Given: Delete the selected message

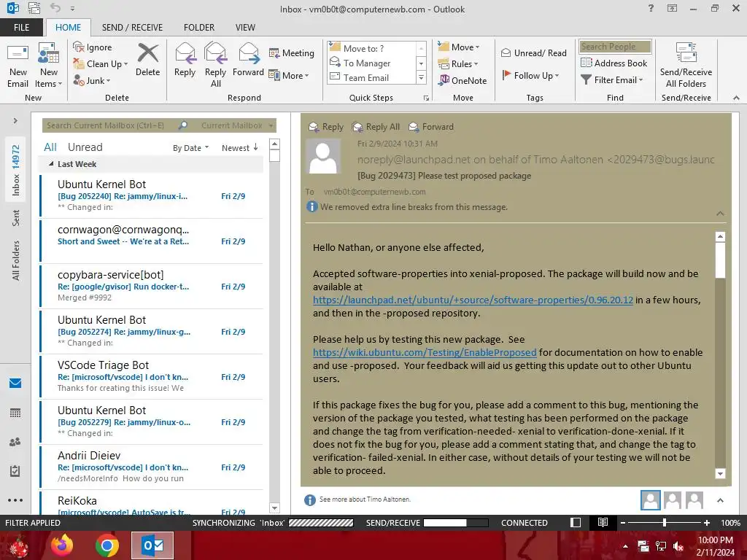Looking at the screenshot, I should pyautogui.click(x=147, y=61).
